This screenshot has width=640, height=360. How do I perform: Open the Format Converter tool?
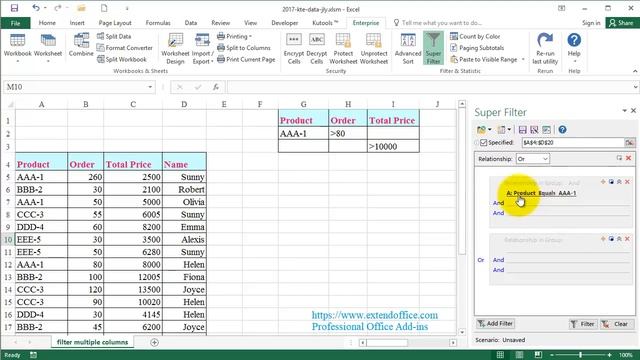[124, 48]
